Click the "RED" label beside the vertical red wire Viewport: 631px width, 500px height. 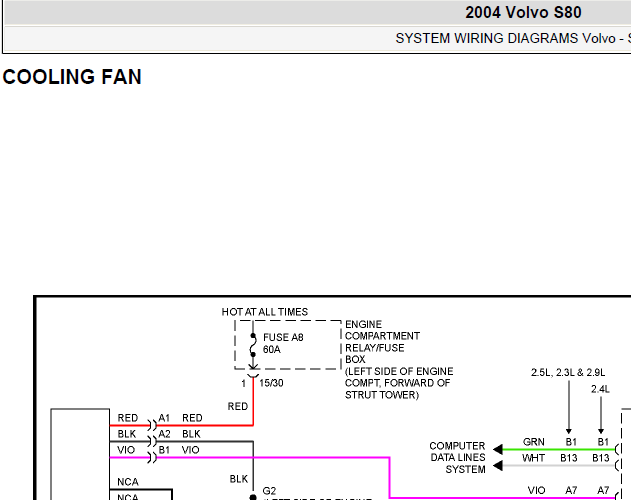[237, 407]
